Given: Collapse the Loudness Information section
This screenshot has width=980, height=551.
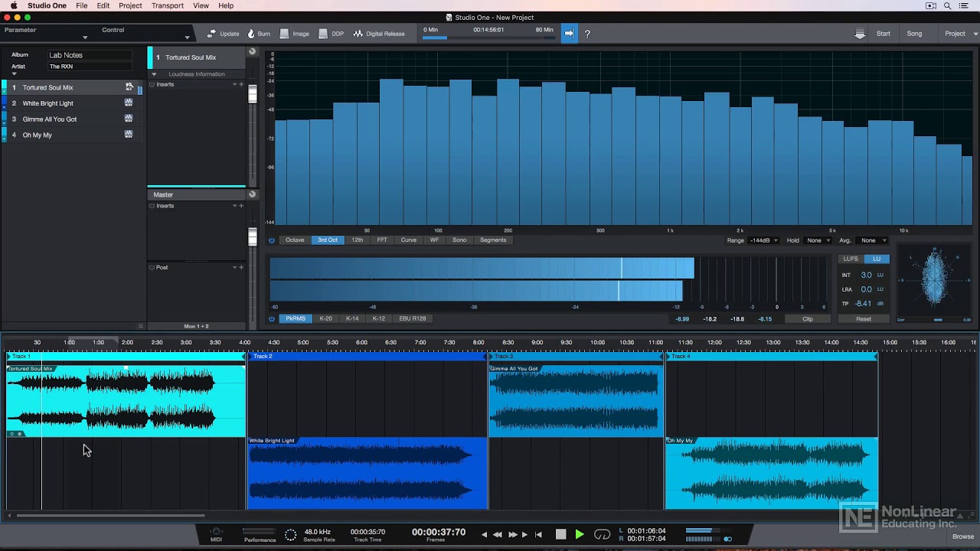Looking at the screenshot, I should 154,74.
